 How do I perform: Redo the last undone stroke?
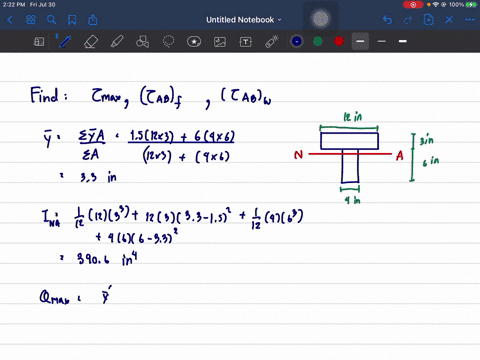click(408, 20)
